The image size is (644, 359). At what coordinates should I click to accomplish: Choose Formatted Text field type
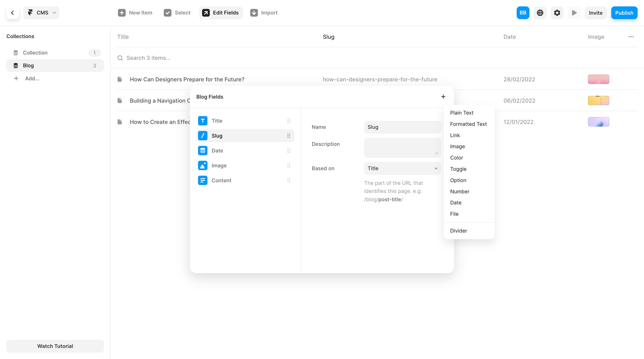(469, 124)
